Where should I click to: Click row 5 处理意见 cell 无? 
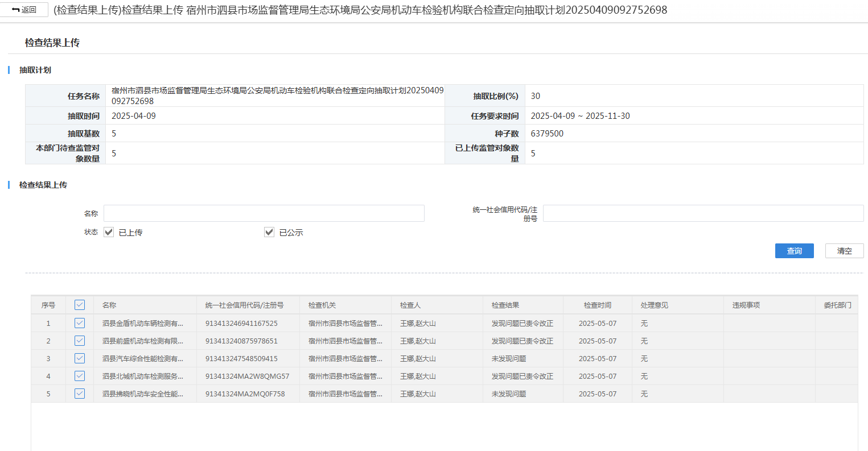644,394
